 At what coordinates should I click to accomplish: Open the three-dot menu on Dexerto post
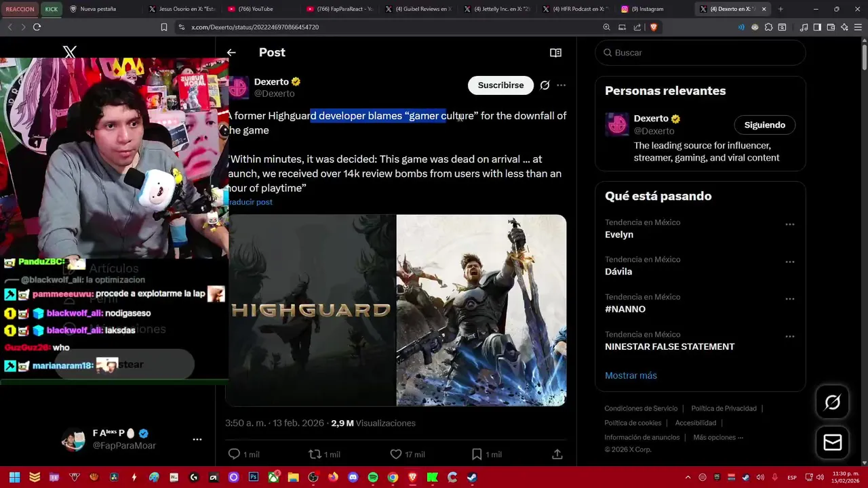561,85
